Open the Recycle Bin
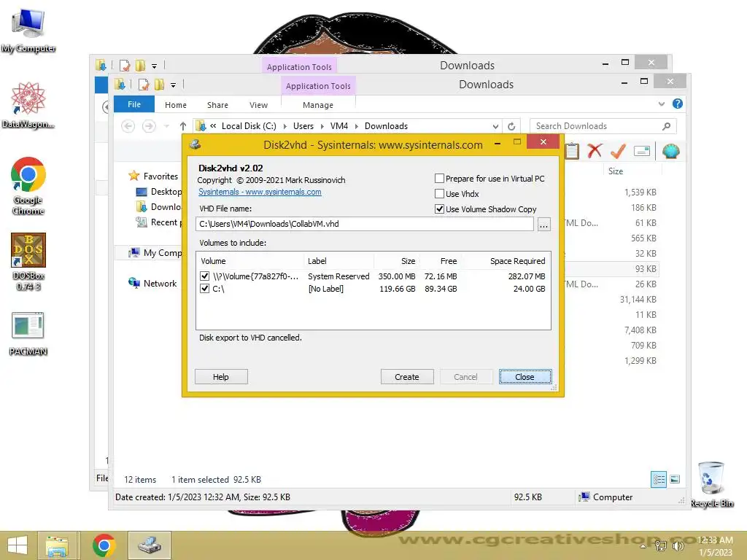This screenshot has width=747, height=560. tap(712, 484)
